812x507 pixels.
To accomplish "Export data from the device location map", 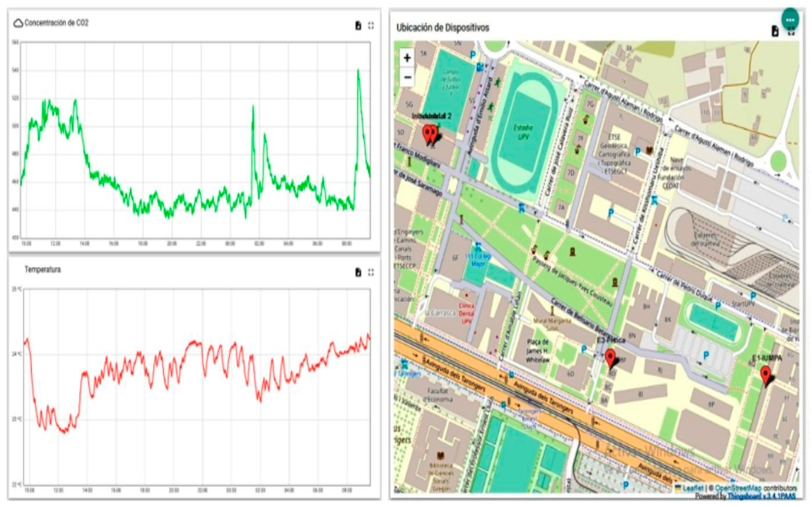I will click(775, 31).
